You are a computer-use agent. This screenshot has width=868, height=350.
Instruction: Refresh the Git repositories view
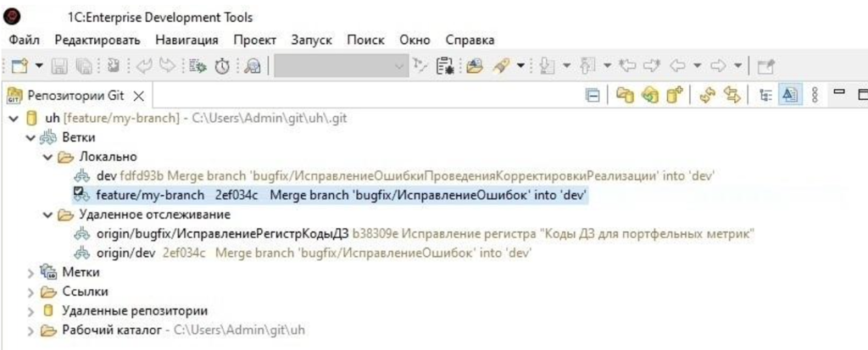(x=709, y=95)
